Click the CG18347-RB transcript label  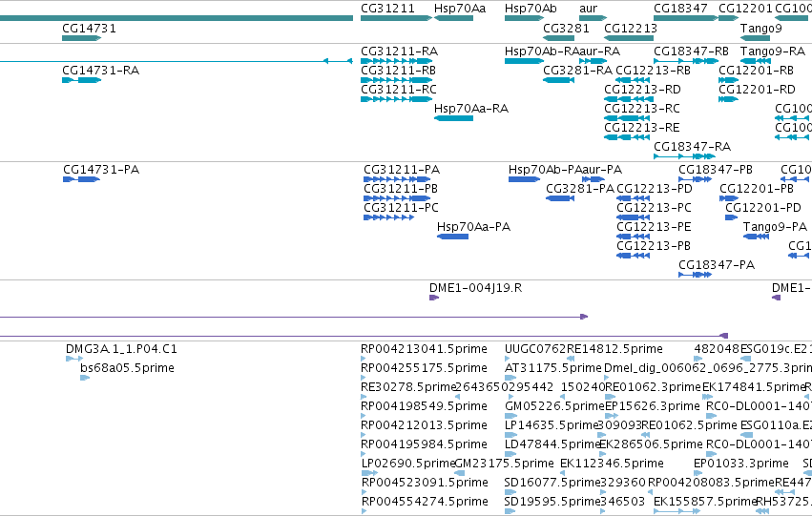point(692,52)
